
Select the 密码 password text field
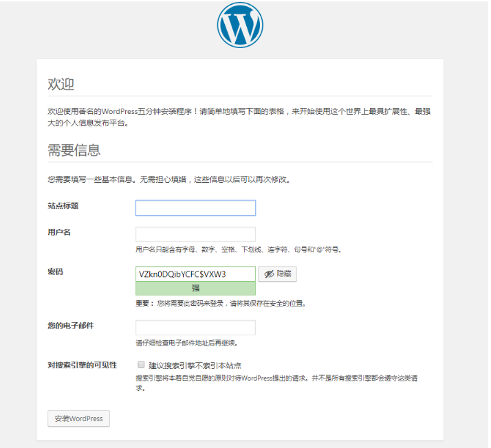(195, 274)
